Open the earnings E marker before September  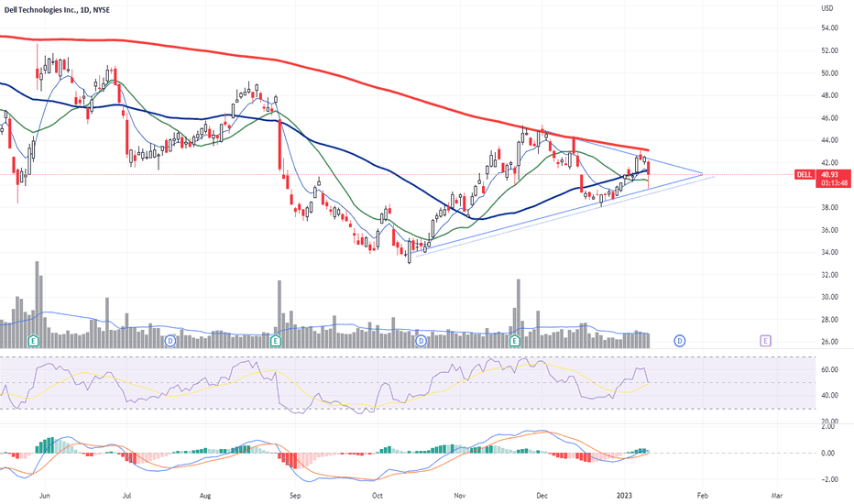pyautogui.click(x=276, y=341)
